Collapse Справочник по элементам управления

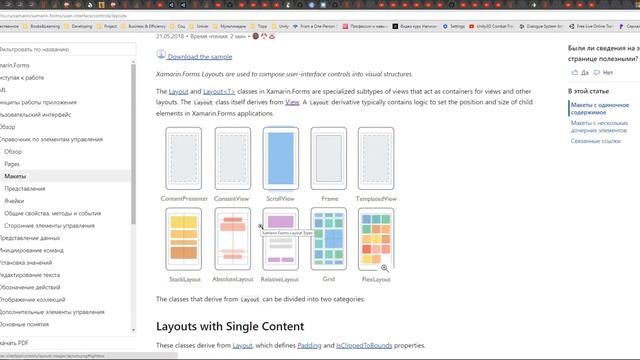[x=51, y=139]
